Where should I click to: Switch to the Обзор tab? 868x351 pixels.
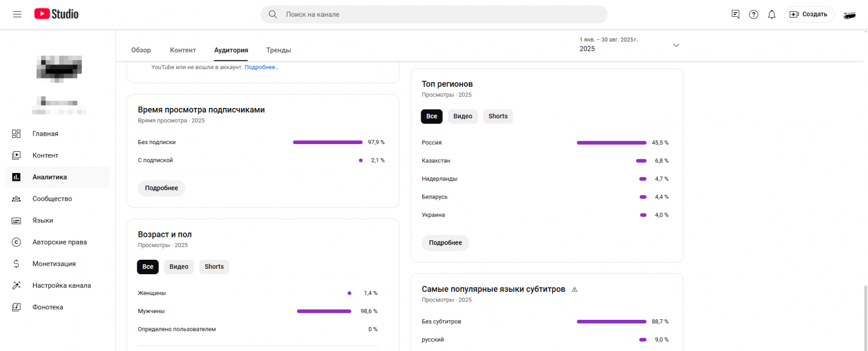141,50
